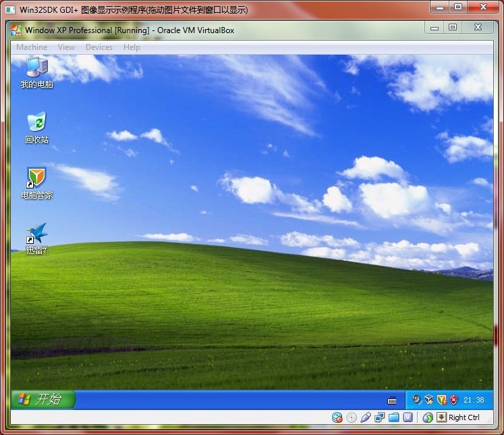Click the keyboard language bar icon
The width and height of the screenshot is (504, 435).
(x=392, y=401)
